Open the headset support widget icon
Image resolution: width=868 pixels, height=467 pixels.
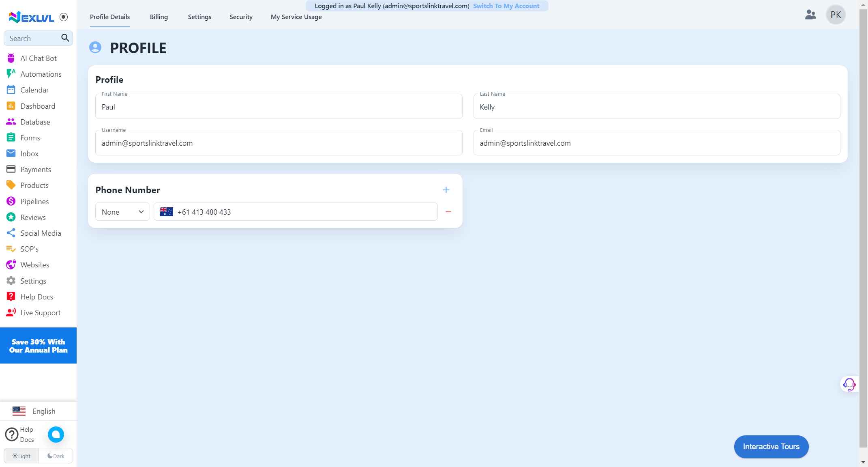click(x=849, y=384)
